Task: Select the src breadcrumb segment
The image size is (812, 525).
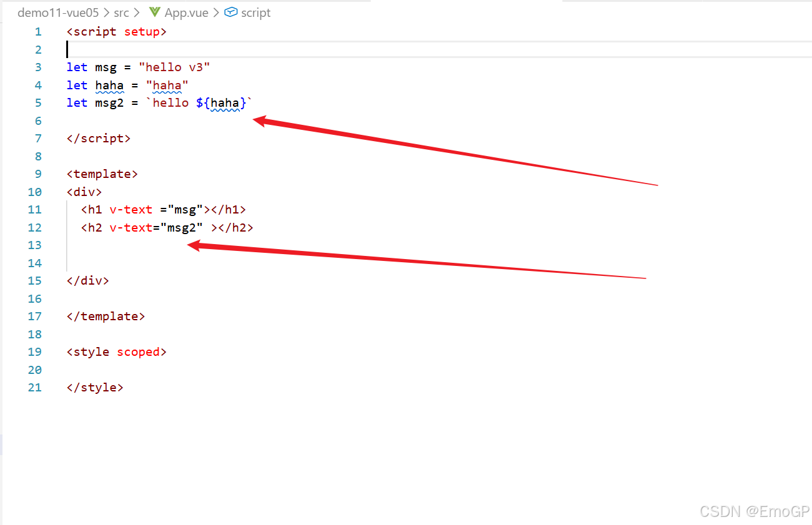Action: [x=121, y=12]
